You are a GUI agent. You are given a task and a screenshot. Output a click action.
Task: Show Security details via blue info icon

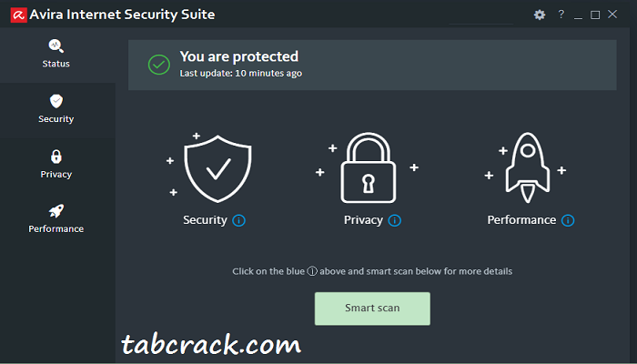(x=238, y=220)
